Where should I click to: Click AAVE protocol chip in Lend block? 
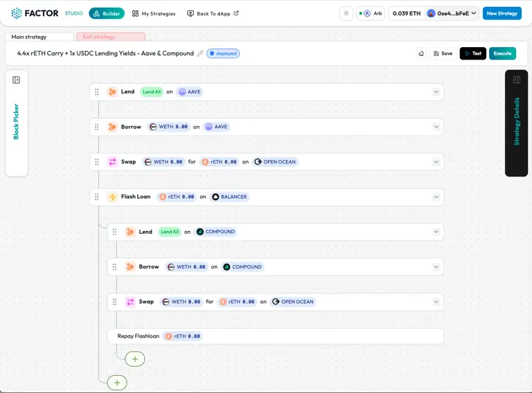(190, 92)
